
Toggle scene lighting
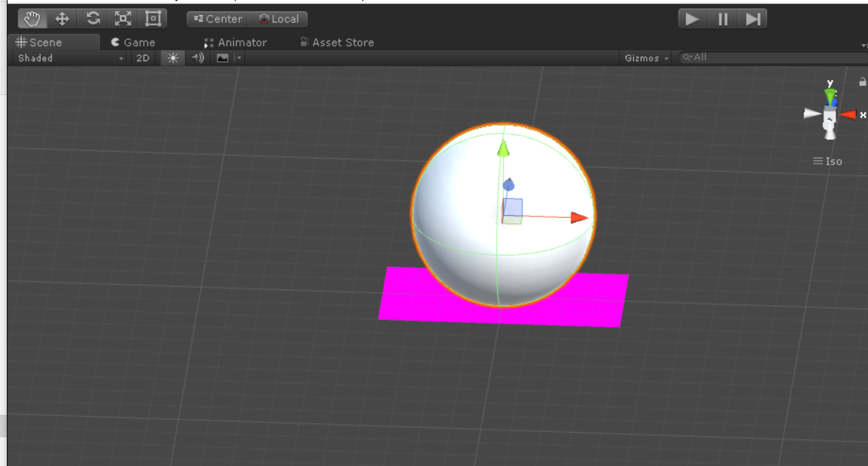click(x=171, y=57)
